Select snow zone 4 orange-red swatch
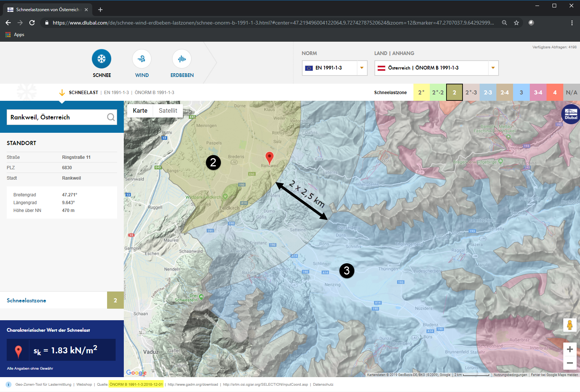This screenshot has height=392, width=580. tap(555, 93)
